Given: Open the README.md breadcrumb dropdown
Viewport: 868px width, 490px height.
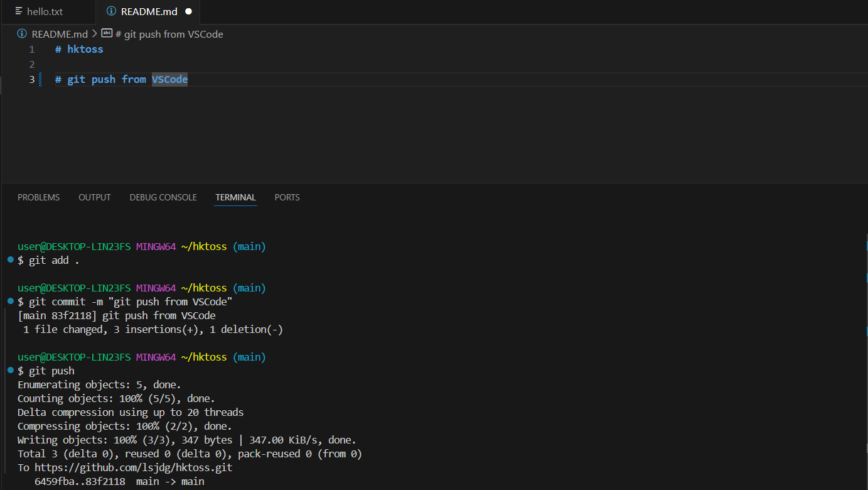Looking at the screenshot, I should click(x=60, y=34).
